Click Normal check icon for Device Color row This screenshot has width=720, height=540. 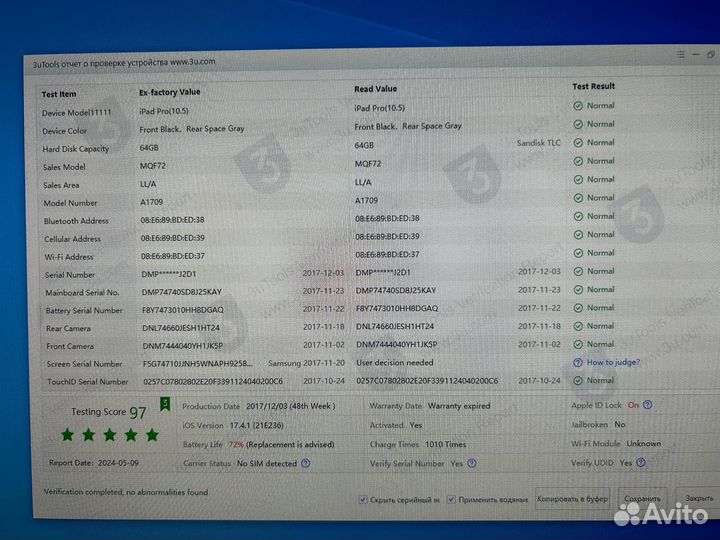click(x=578, y=124)
